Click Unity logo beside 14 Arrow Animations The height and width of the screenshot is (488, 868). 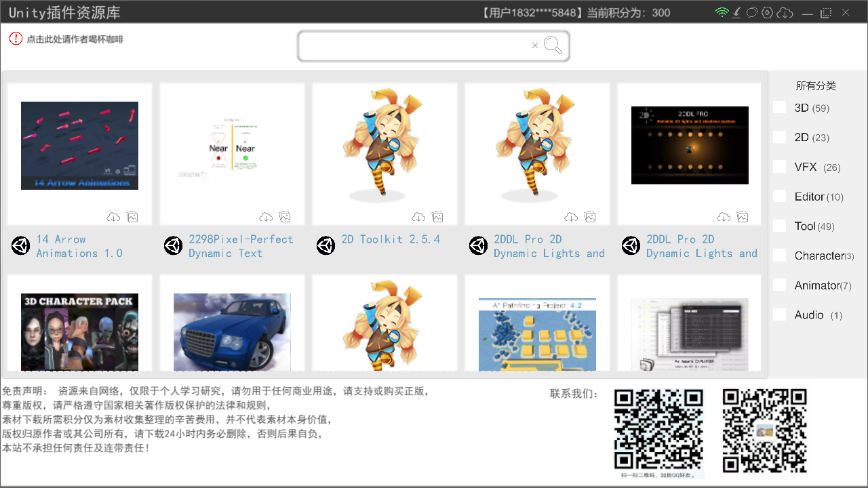tap(20, 245)
